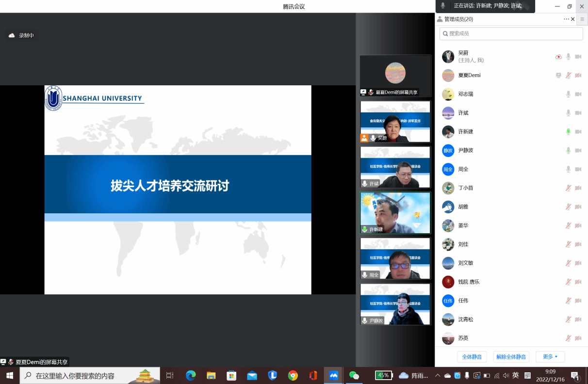This screenshot has width=588, height=384.
Task: Select 许新建's video thumbnail
Action: click(395, 213)
